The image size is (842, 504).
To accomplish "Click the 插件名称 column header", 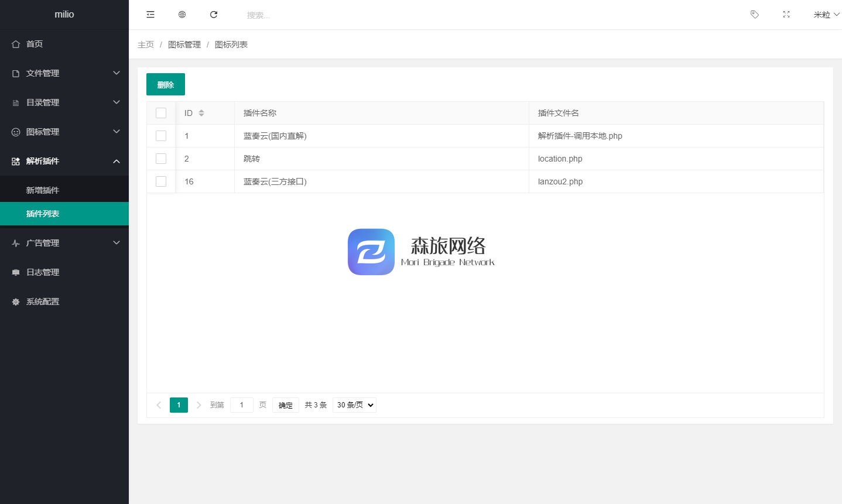I will (x=382, y=113).
